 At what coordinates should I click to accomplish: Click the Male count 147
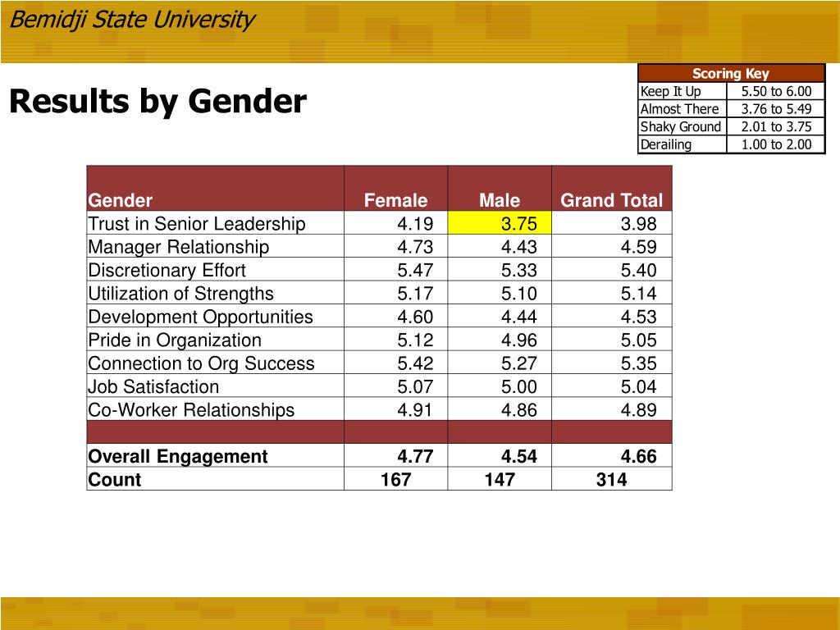click(500, 479)
